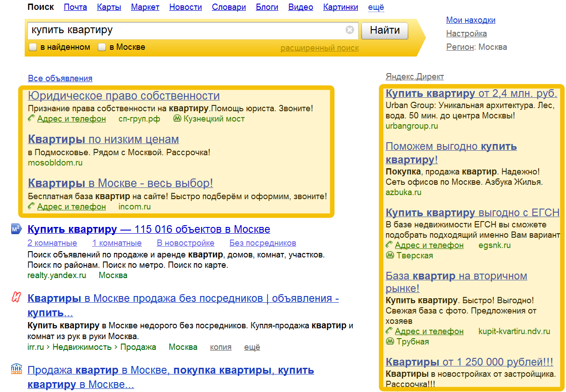Open the ad 'Квартиры в Москве - весь выбор!'
The width and height of the screenshot is (566, 392).
tap(120, 183)
